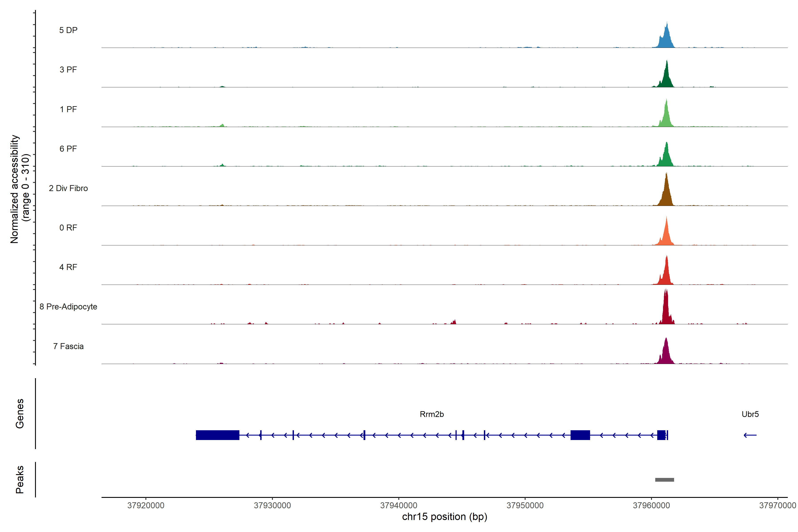Select the 8 Pre-Adipocyte track label
798x532 pixels.
pos(68,307)
